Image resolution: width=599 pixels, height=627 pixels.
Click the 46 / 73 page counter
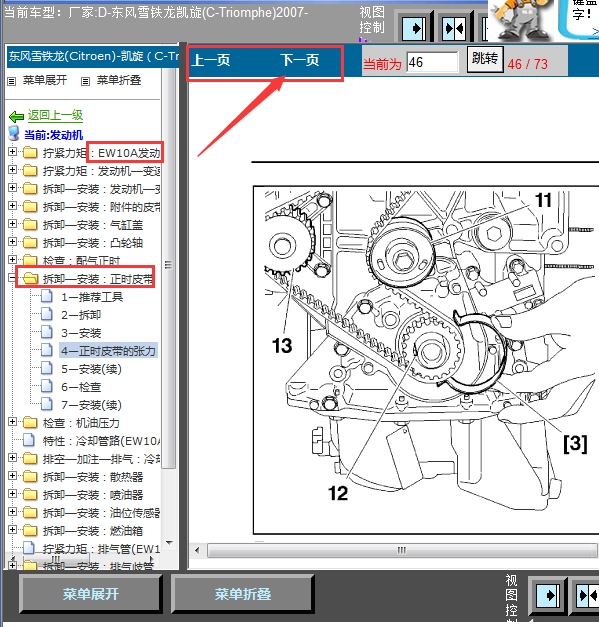coord(527,64)
